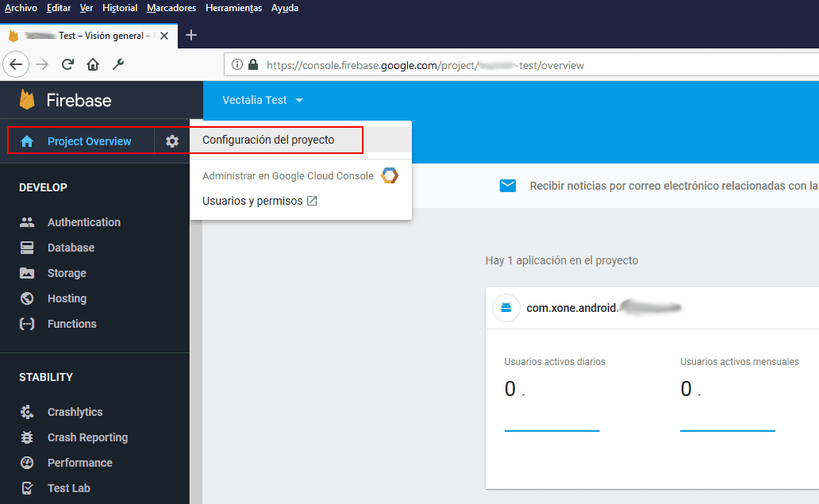This screenshot has width=819, height=504.
Task: Open the Marcadores menu
Action: (171, 8)
